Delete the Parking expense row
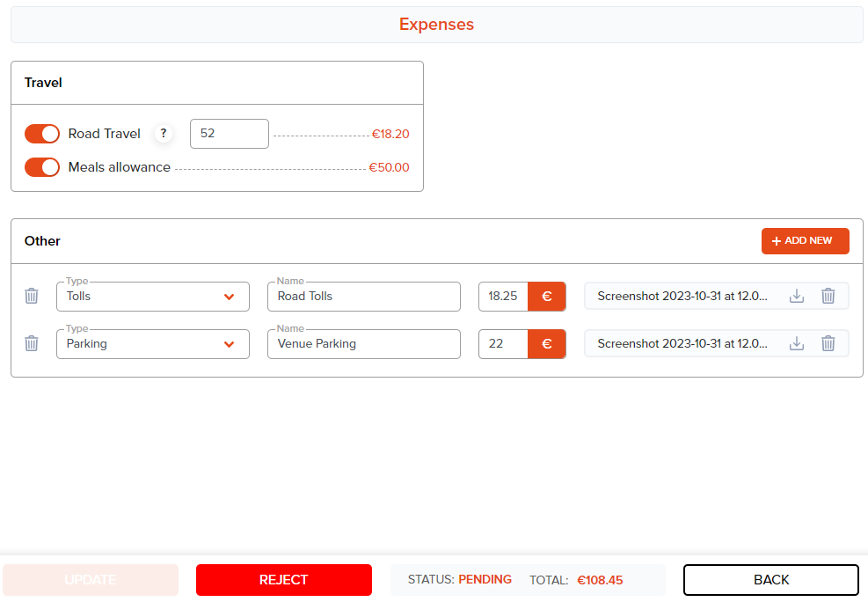This screenshot has width=868, height=602. coord(32,344)
